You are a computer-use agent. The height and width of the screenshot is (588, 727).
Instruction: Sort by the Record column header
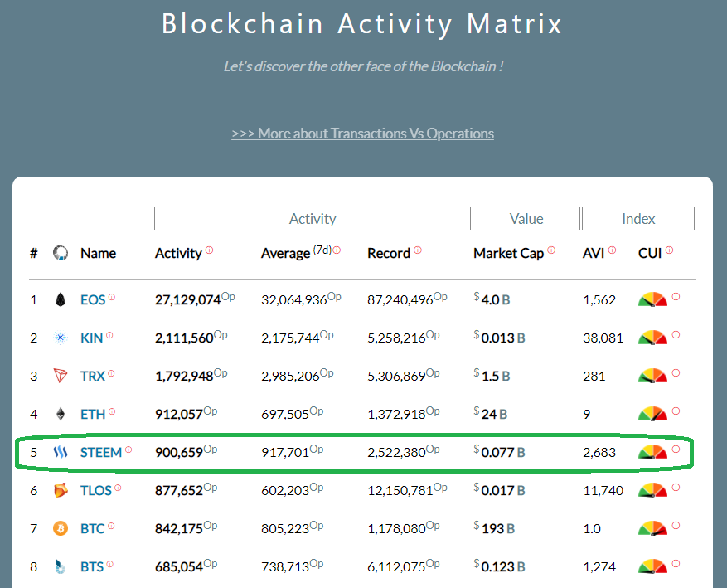(389, 253)
